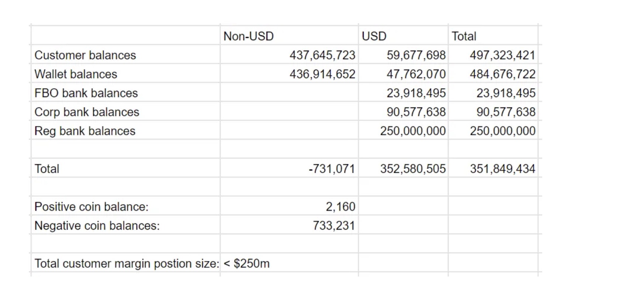
Task: Select the Reg bank balances label
Action: coord(85,131)
